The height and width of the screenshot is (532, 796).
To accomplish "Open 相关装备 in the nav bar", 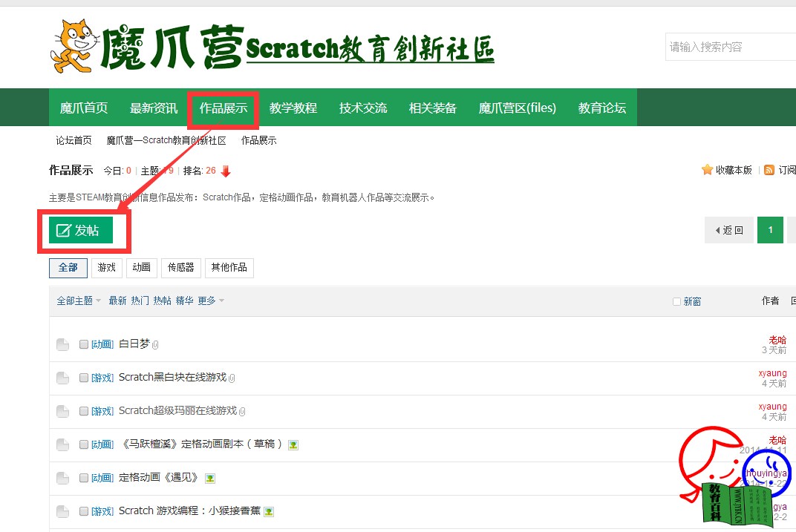I will pos(432,108).
